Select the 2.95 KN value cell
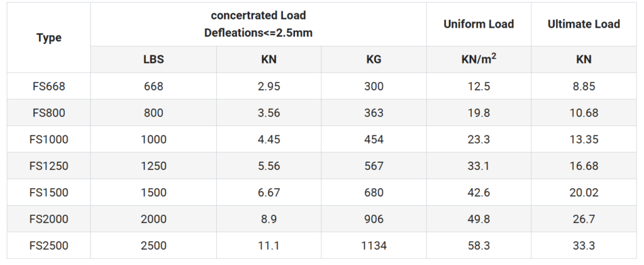 tap(269, 86)
